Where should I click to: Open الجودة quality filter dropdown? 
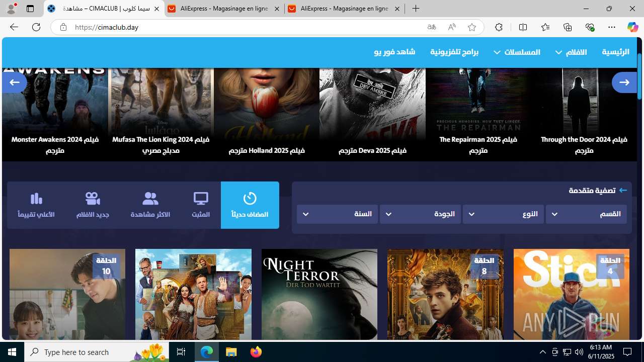coord(420,214)
